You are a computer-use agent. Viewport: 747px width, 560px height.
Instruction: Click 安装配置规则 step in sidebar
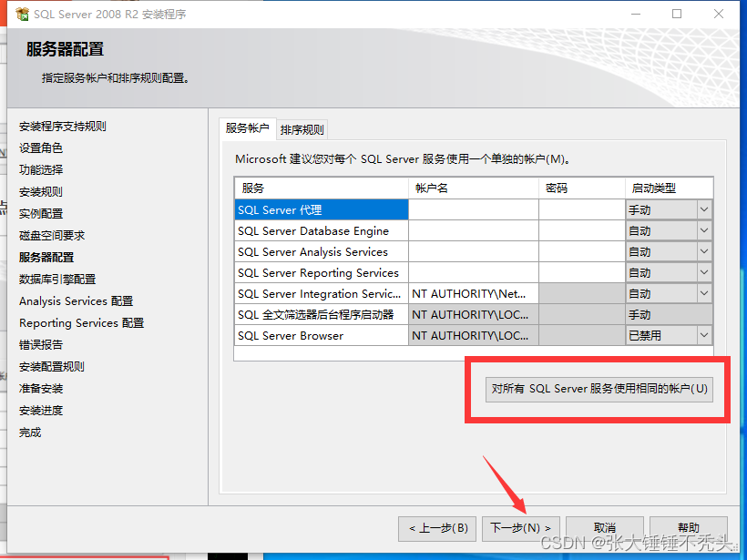click(52, 367)
